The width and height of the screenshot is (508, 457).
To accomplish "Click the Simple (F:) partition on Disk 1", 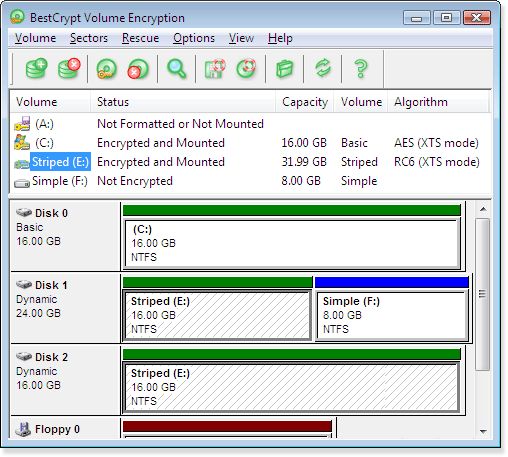I will (x=392, y=316).
